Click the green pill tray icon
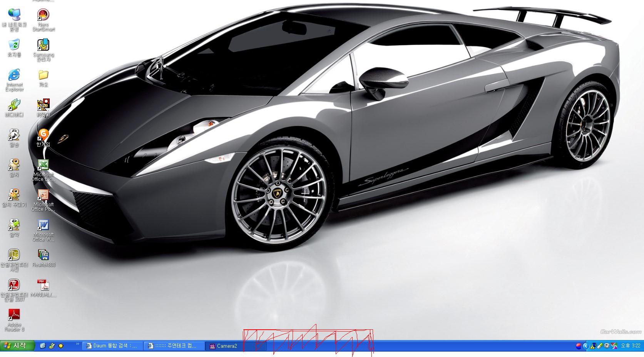 click(x=600, y=346)
